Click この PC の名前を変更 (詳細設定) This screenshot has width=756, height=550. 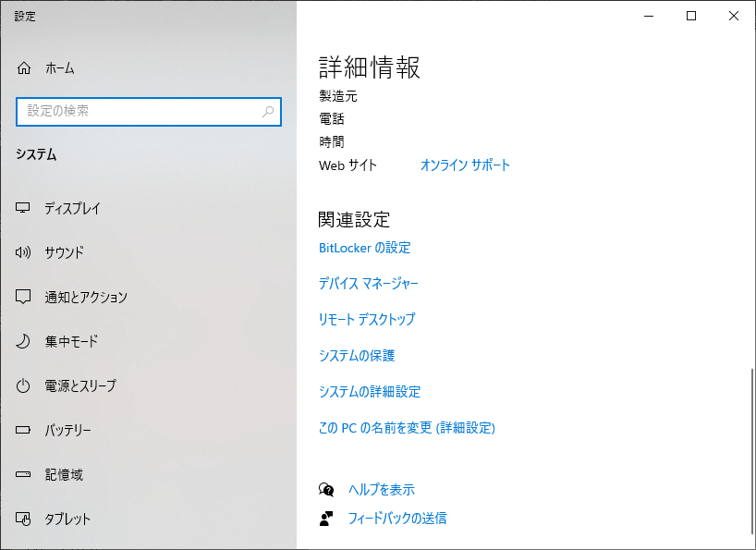[407, 428]
